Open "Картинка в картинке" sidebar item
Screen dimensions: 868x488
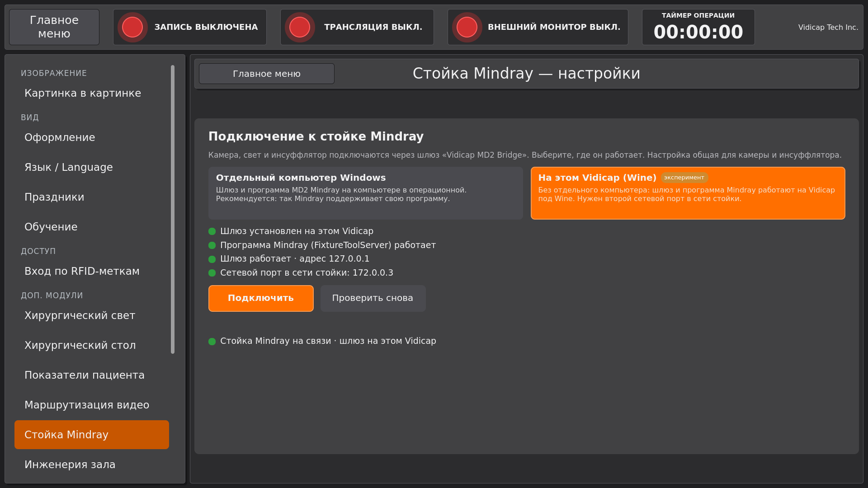92,93
